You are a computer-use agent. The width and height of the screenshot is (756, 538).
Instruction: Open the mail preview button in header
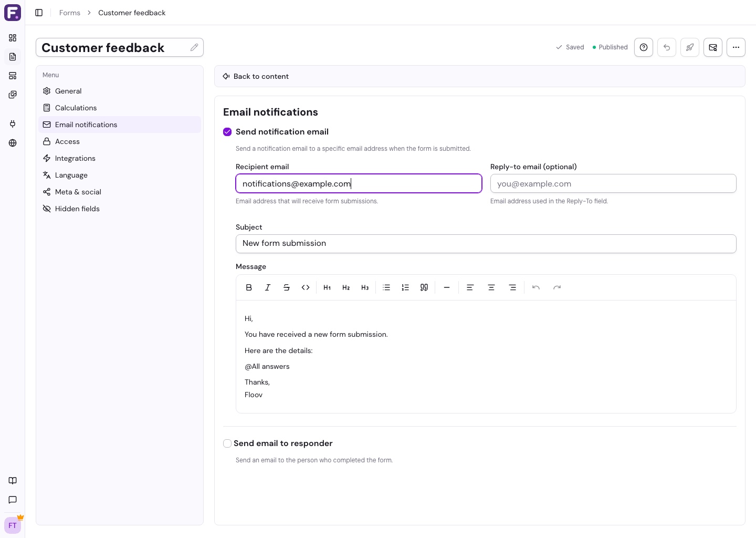[x=713, y=47]
